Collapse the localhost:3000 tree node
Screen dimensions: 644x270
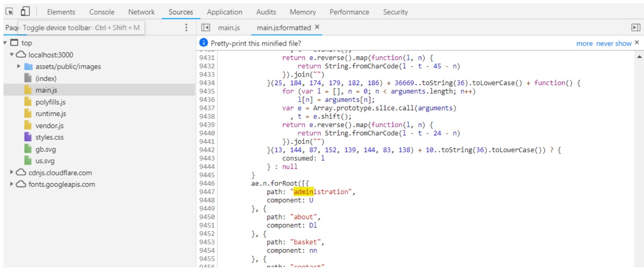(12, 55)
